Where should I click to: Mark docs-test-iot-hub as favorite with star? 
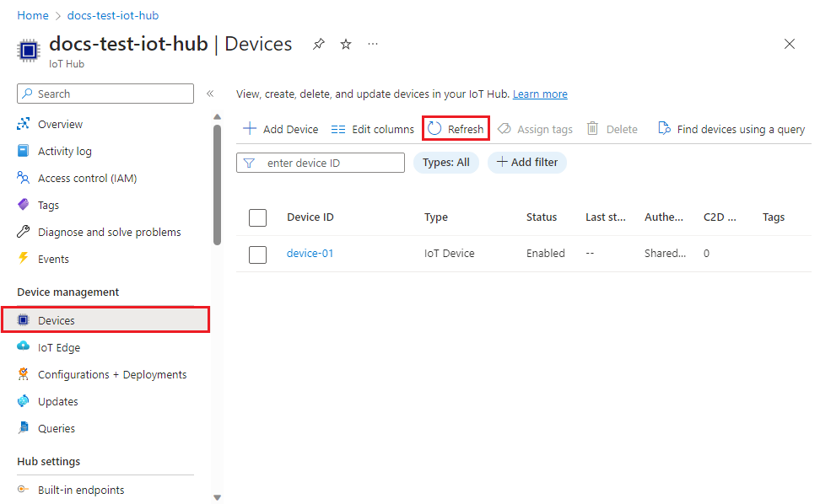pos(346,45)
